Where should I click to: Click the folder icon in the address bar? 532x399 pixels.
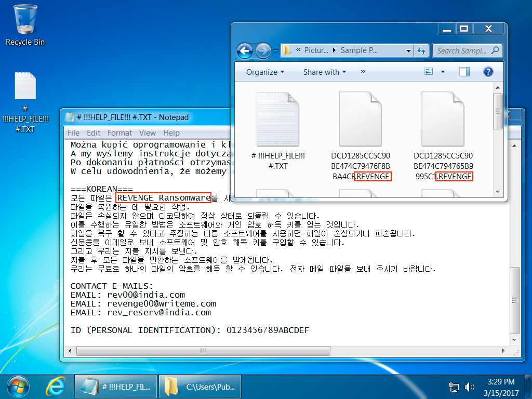287,50
